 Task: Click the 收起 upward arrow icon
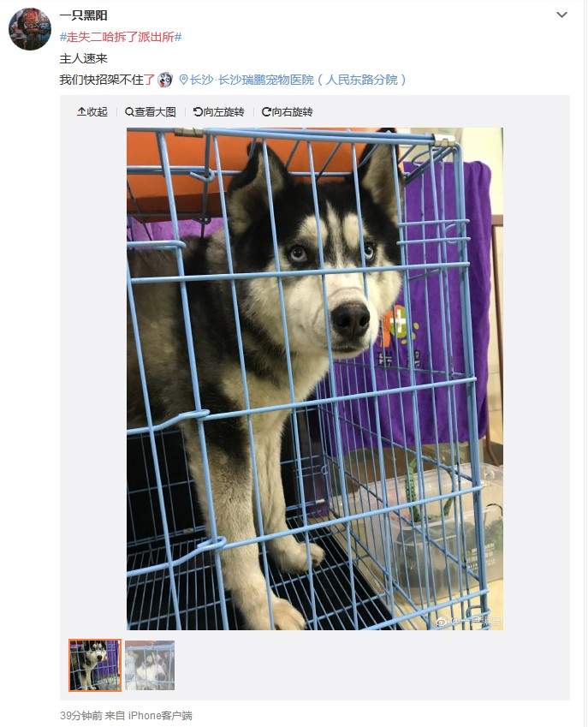(x=81, y=111)
